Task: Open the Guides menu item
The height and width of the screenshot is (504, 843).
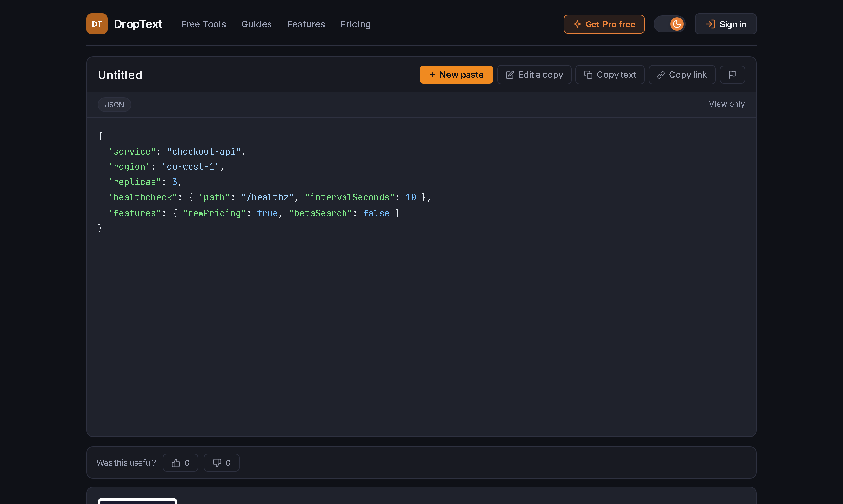Action: (x=256, y=24)
